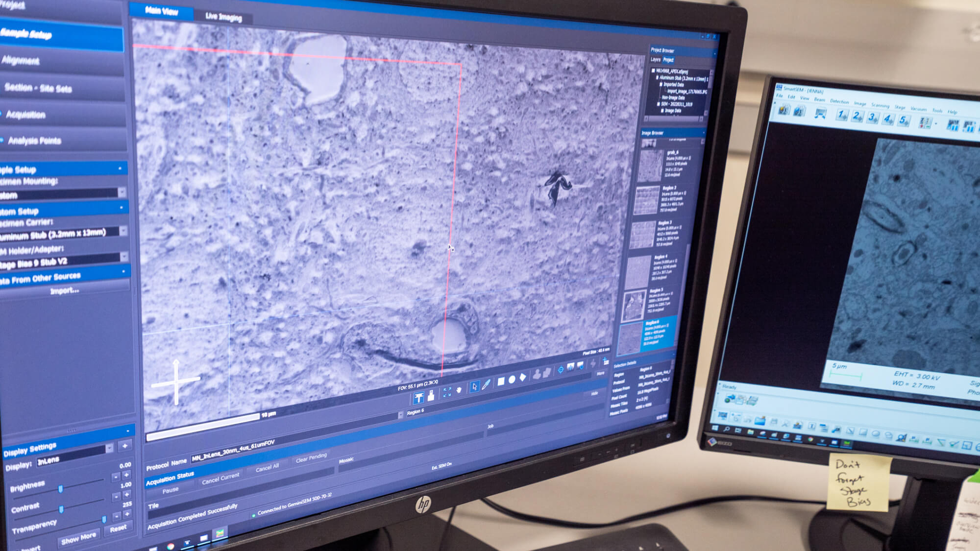The width and height of the screenshot is (980, 551).
Task: Click the Import button under Data From Other Sources
Action: [66, 291]
